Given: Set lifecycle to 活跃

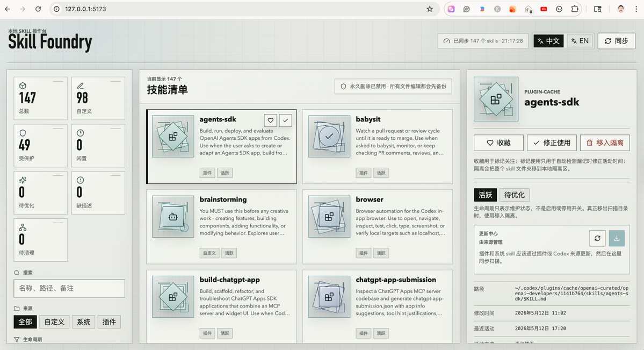Looking at the screenshot, I should pyautogui.click(x=485, y=195).
